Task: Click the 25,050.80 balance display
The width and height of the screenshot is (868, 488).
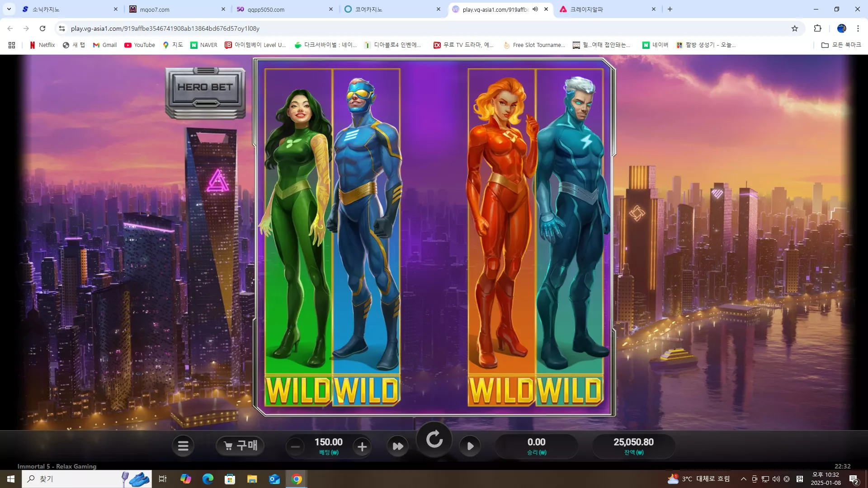Action: (x=633, y=442)
